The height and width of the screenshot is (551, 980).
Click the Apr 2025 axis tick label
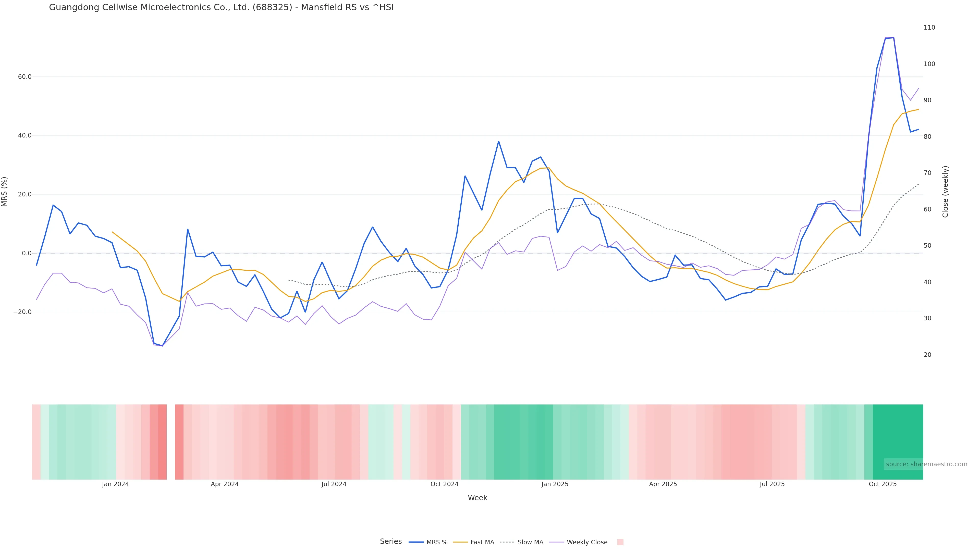pyautogui.click(x=663, y=484)
